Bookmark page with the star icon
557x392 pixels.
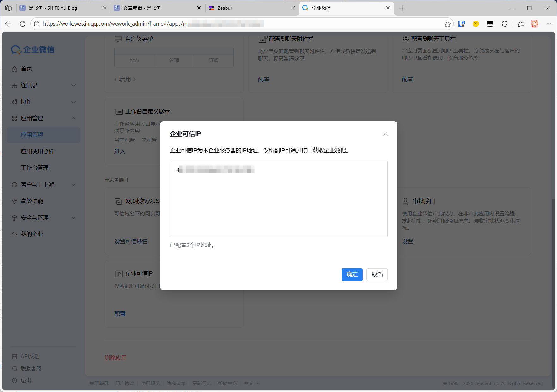click(447, 24)
